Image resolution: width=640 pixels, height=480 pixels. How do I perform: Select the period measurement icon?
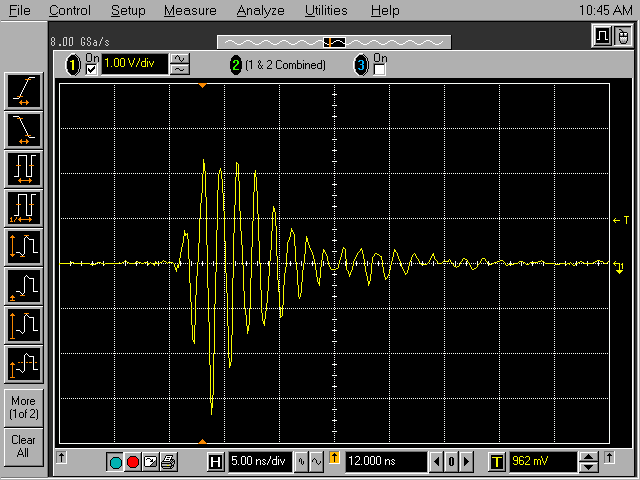click(x=24, y=169)
